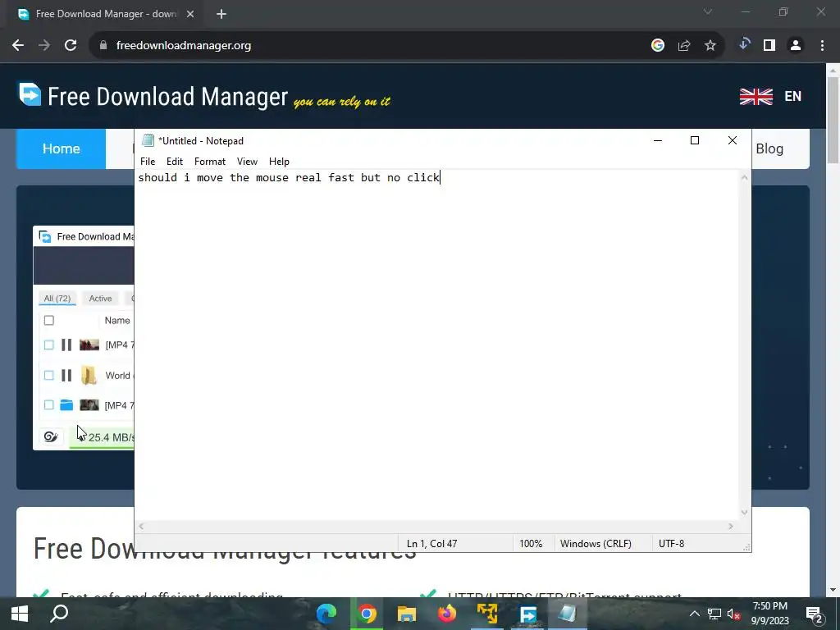The image size is (840, 630).
Task: Close the Free Download Manager tab
Action: point(190,14)
